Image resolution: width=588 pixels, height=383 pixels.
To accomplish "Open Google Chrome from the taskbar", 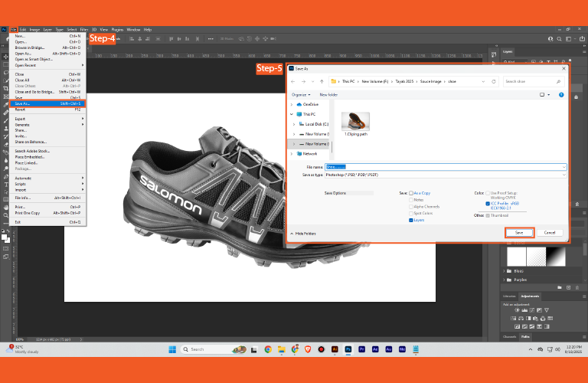I will click(268, 349).
